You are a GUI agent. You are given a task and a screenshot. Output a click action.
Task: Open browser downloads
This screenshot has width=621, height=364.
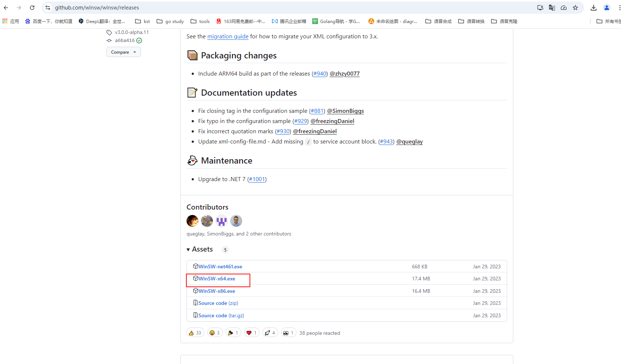click(594, 8)
